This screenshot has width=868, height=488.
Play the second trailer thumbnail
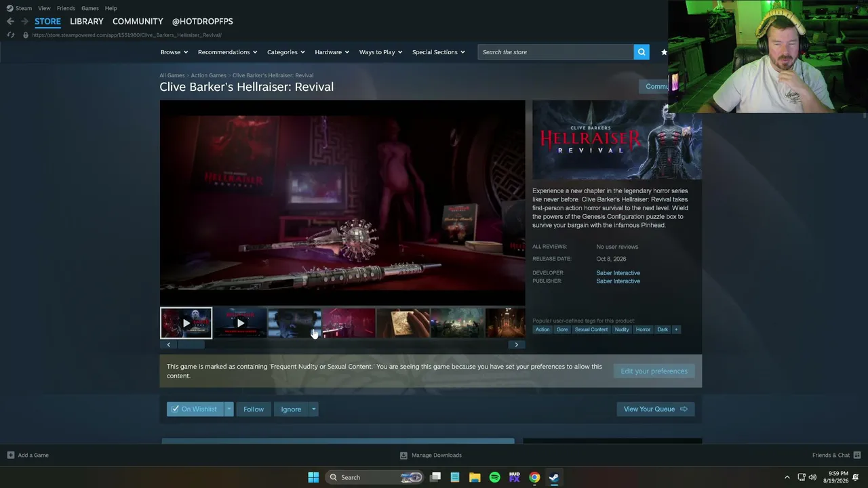point(240,323)
